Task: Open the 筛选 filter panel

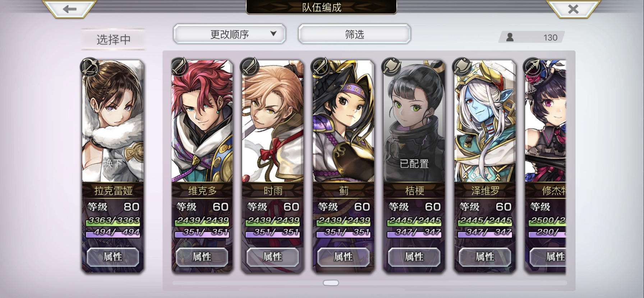Action: pos(354,34)
